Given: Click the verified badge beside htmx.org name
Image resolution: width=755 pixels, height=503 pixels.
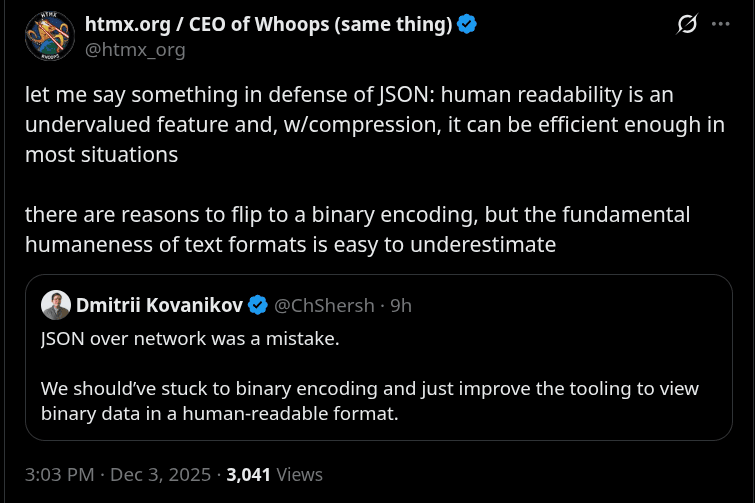Looking at the screenshot, I should [467, 25].
